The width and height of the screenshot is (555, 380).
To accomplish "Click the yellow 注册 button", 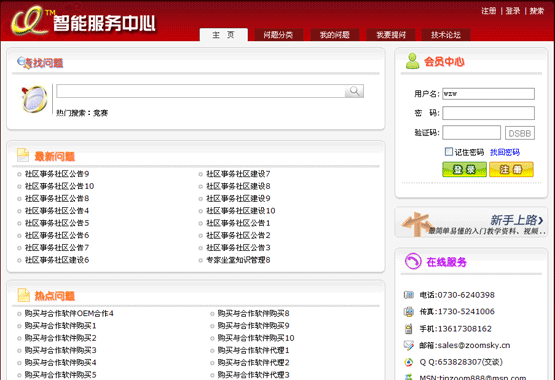I will point(511,169).
